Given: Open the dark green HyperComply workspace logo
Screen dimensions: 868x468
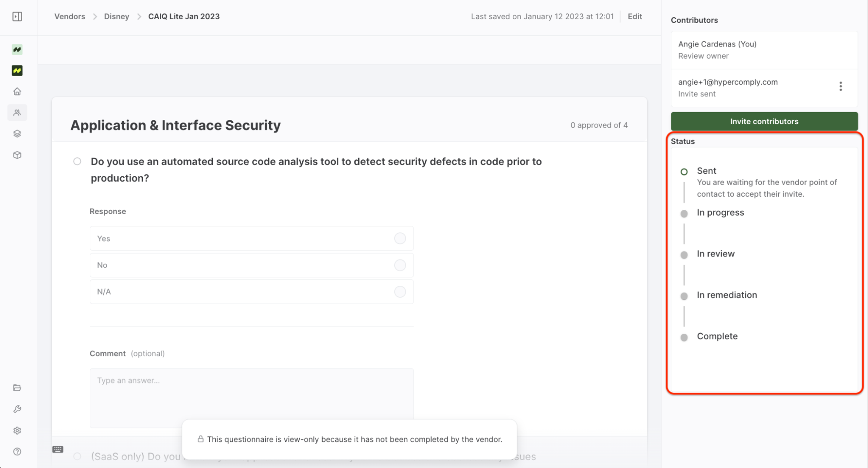Looking at the screenshot, I should (17, 70).
